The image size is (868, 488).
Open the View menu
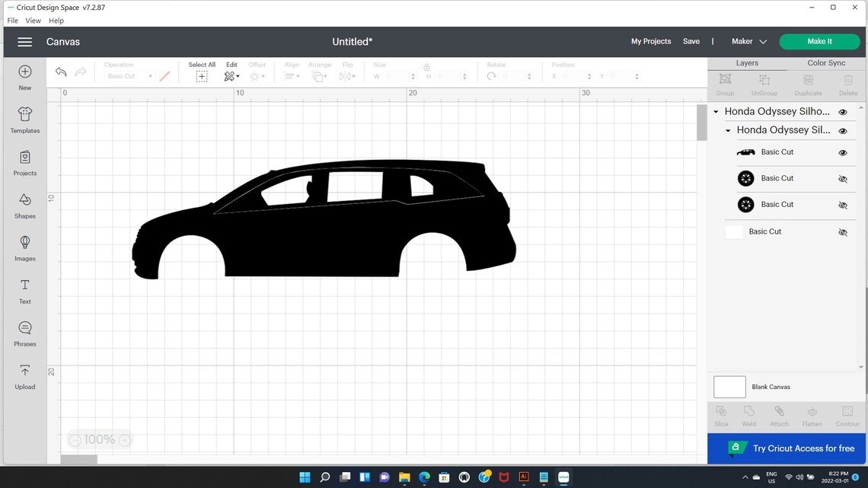pos(33,21)
